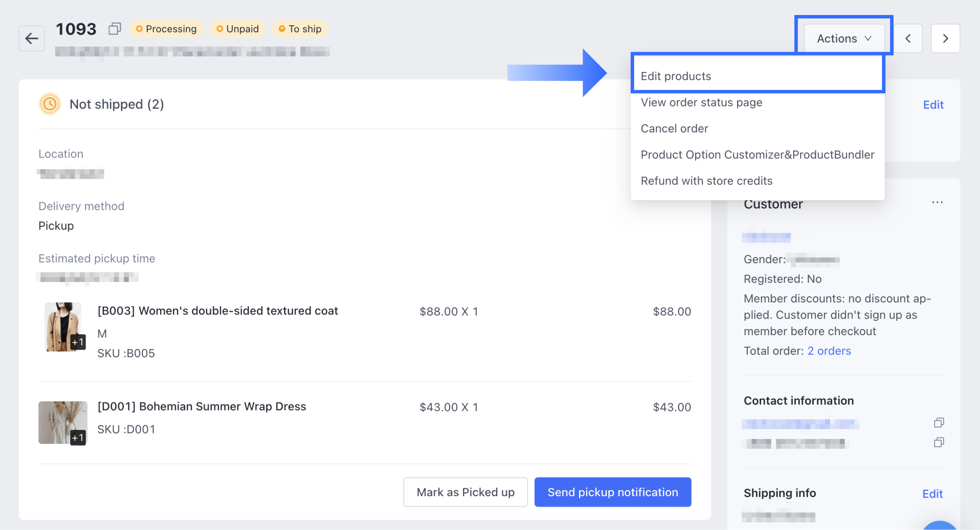Go to next order with right chevron
Viewport: 980px width, 530px height.
(x=945, y=38)
